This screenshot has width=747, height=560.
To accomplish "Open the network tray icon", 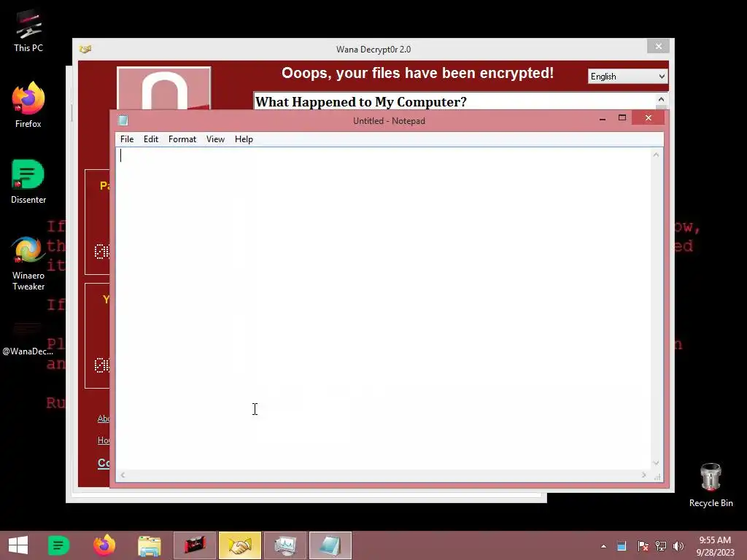I will tap(661, 546).
